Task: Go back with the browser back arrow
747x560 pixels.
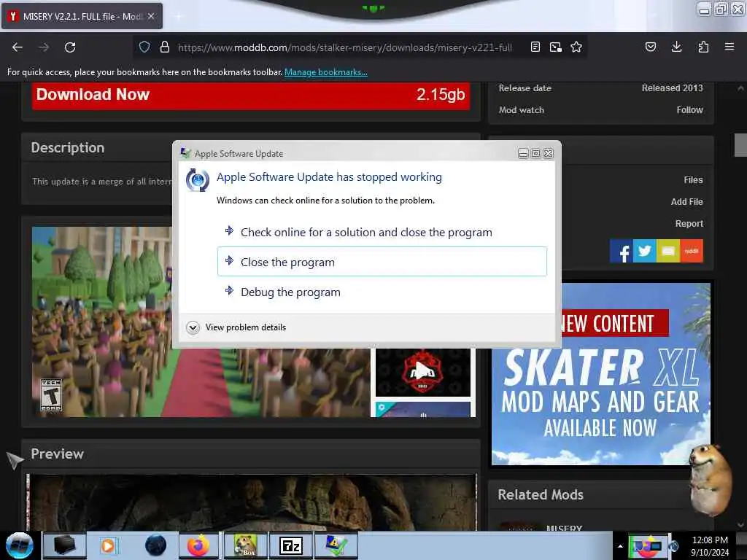Action: (x=18, y=47)
